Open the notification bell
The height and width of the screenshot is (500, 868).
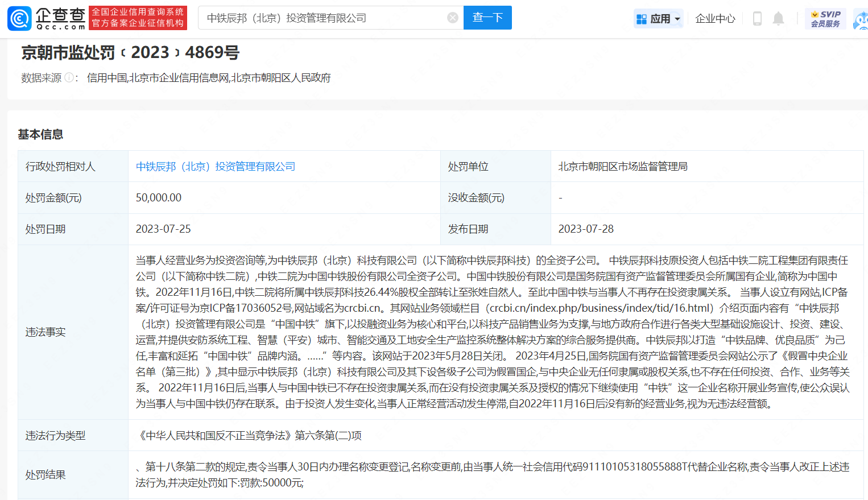pyautogui.click(x=778, y=18)
